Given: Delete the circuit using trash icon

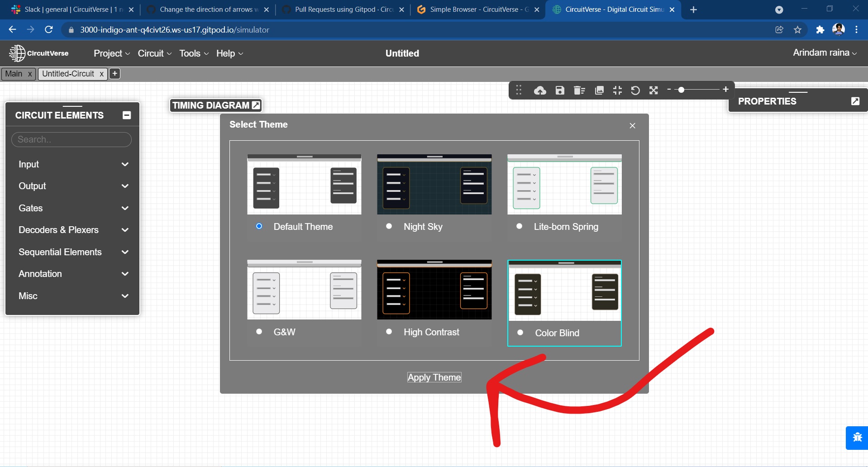Looking at the screenshot, I should click(x=579, y=90).
